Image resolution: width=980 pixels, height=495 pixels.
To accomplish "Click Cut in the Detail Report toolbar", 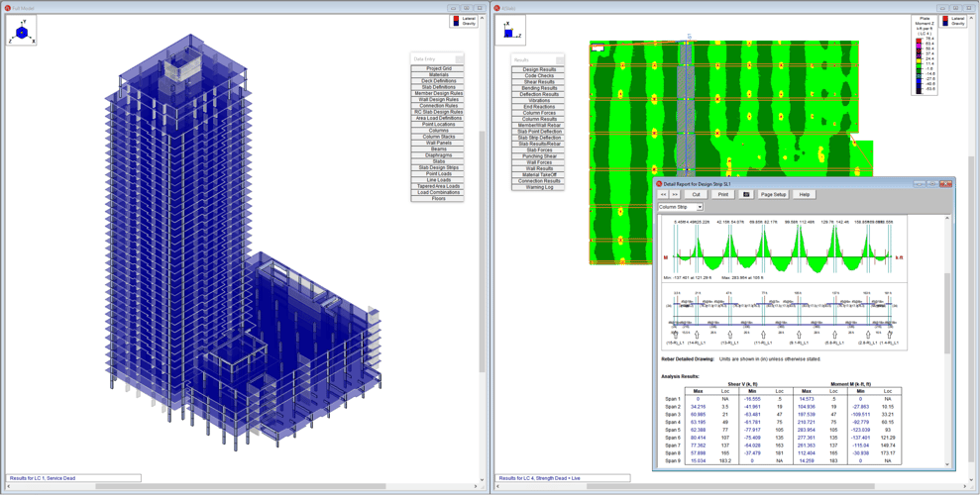I will [697, 195].
